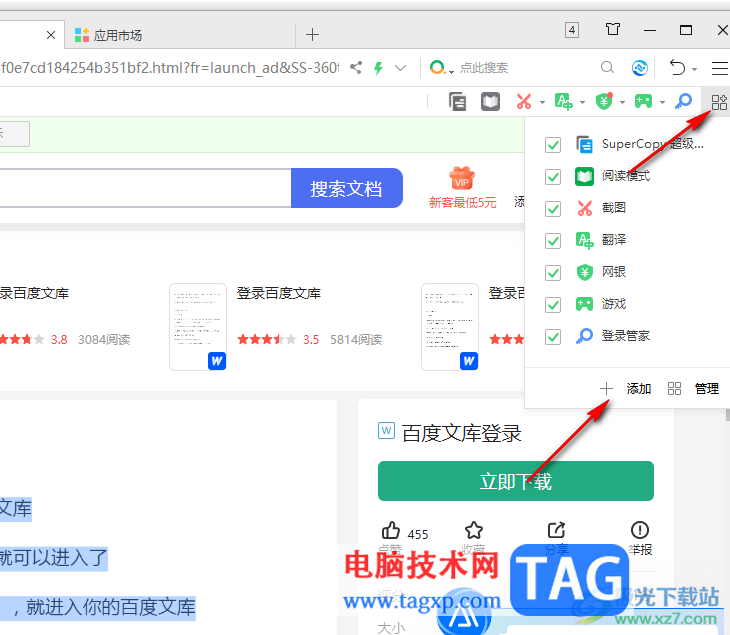
Task: Switch to the 应用市场 tab
Action: pos(179,35)
